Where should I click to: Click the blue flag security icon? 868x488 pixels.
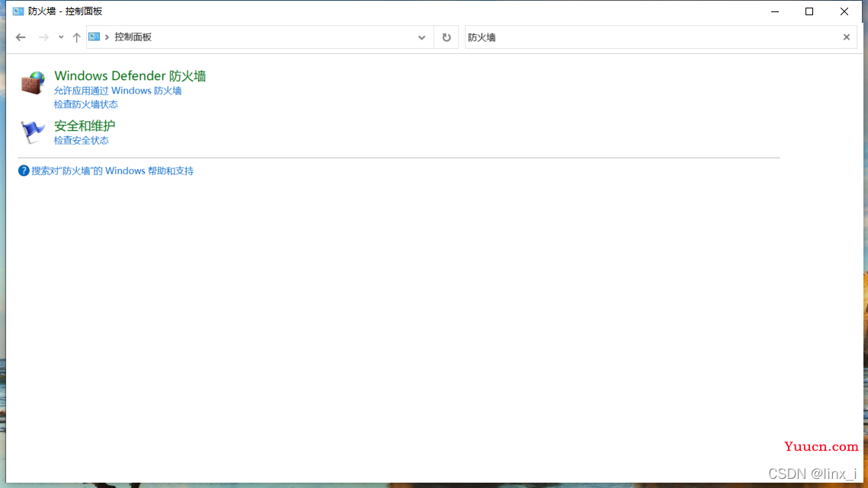[32, 132]
